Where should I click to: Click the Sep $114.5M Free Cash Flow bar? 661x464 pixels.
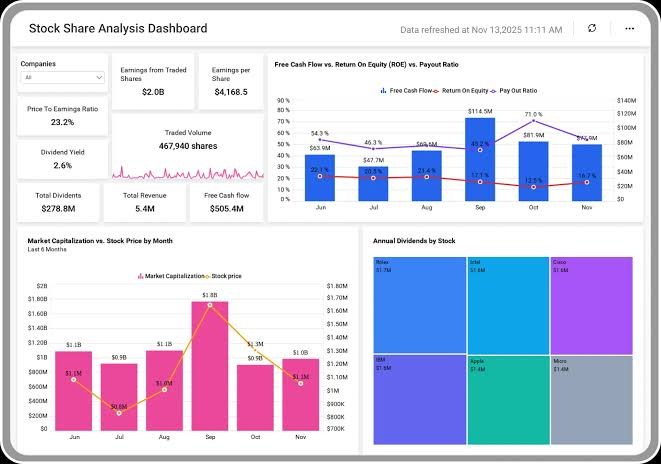[480, 159]
